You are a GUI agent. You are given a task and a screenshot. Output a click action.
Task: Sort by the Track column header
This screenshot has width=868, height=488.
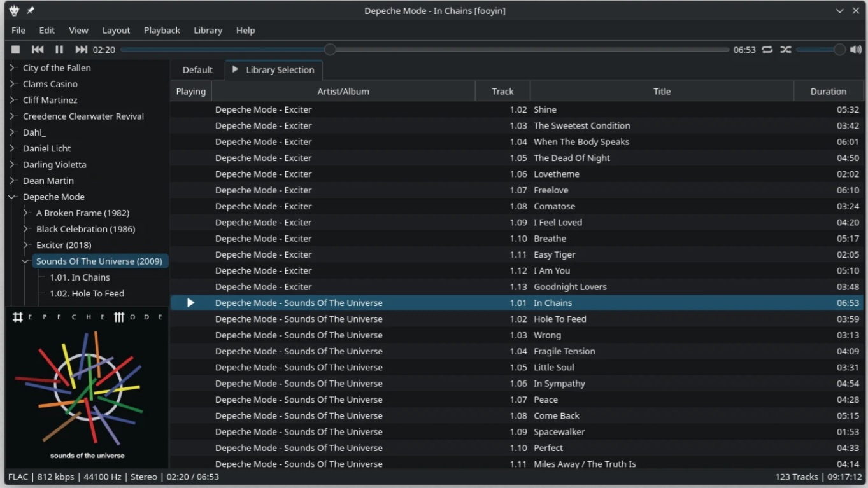point(502,91)
